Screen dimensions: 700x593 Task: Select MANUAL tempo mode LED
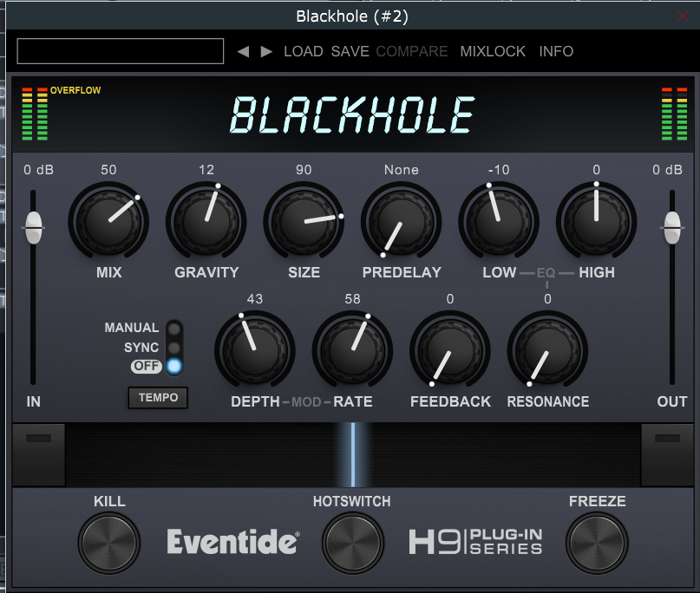coord(174,329)
